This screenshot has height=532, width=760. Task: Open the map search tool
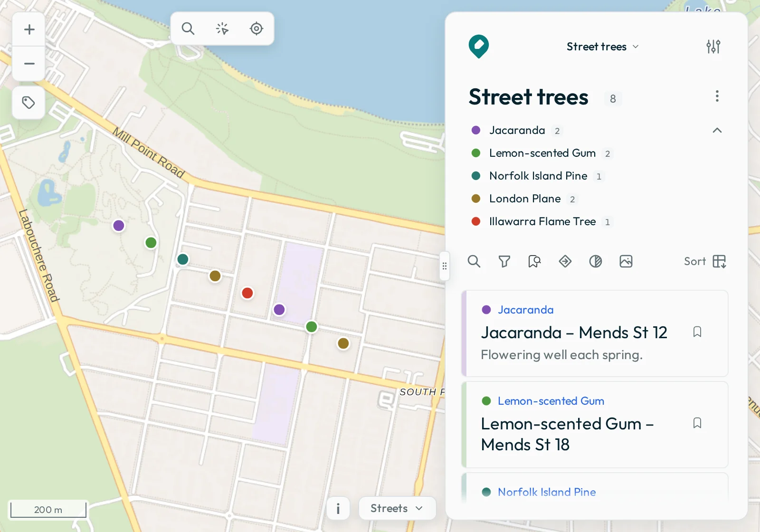tap(188, 28)
